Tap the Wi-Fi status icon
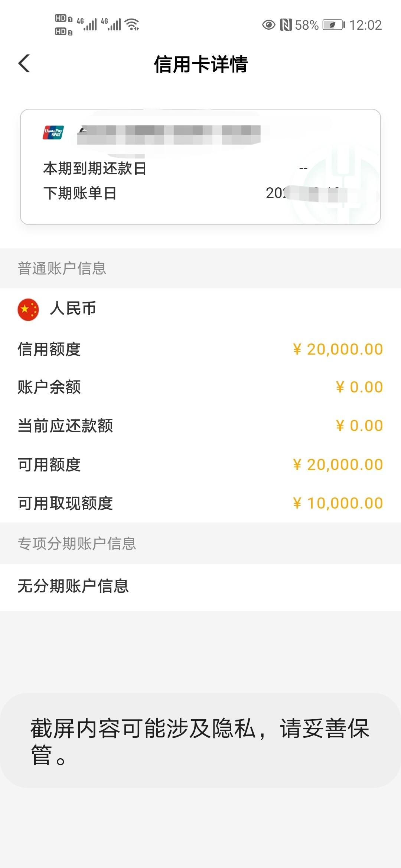 [x=132, y=24]
